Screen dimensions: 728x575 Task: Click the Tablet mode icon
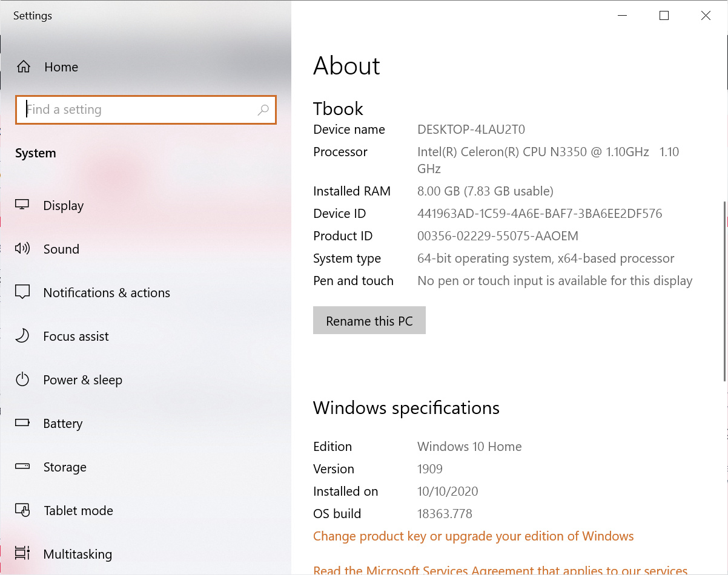[x=22, y=510]
